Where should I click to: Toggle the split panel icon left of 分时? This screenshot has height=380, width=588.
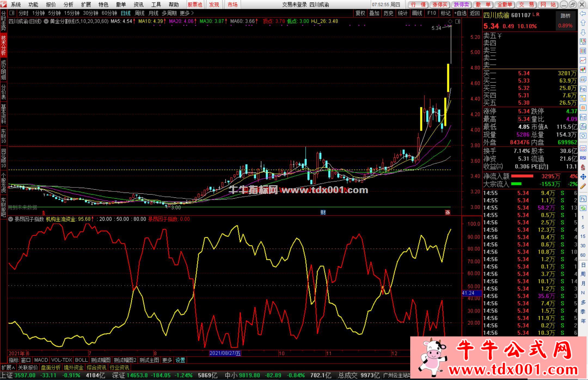(12, 13)
